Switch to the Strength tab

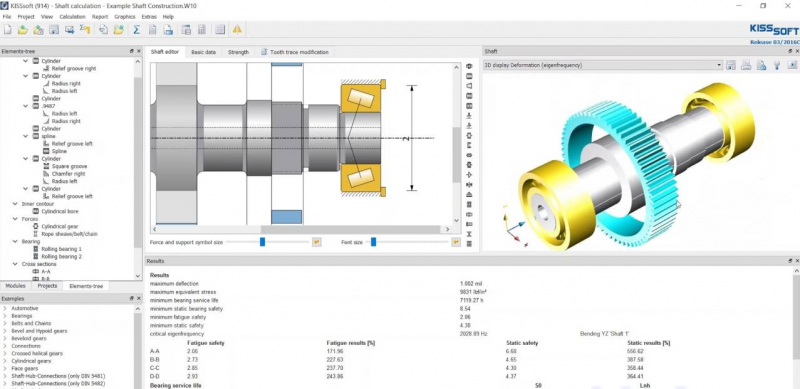click(x=238, y=52)
